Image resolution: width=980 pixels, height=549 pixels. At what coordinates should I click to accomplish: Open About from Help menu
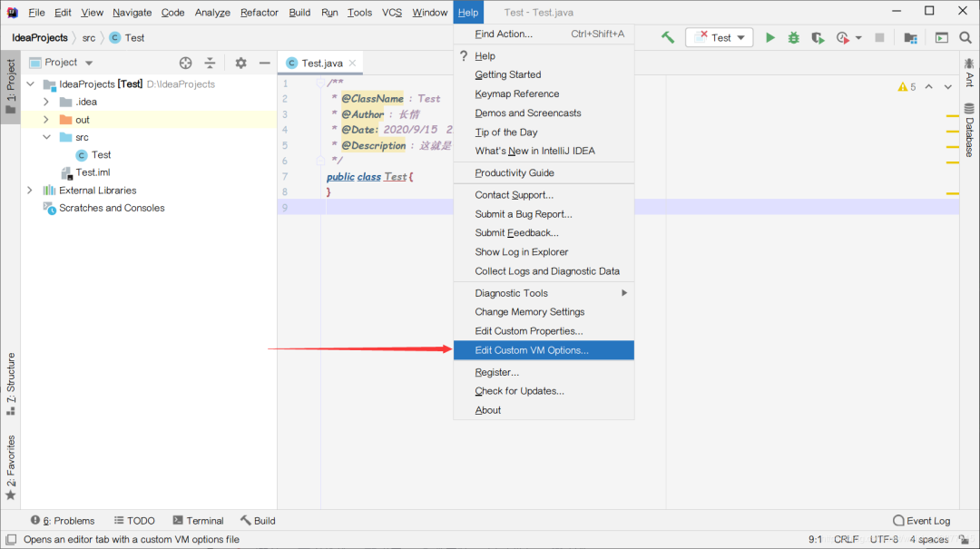[544, 410]
